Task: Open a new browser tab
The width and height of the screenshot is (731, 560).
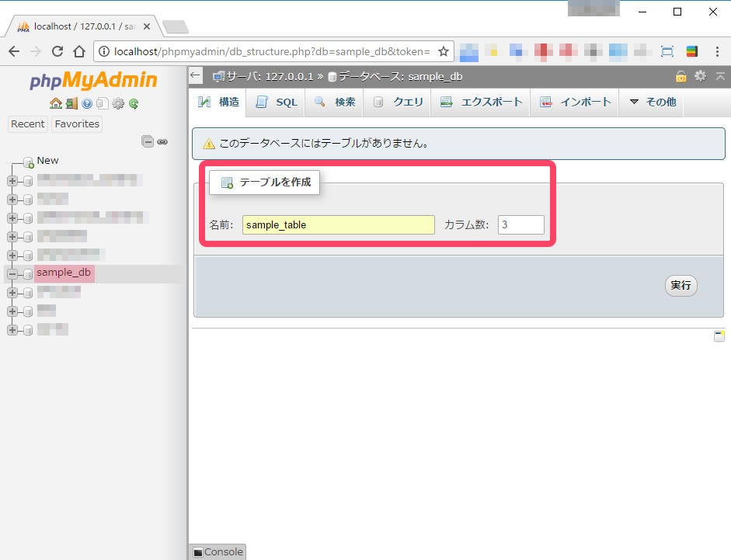Action: pyautogui.click(x=176, y=27)
